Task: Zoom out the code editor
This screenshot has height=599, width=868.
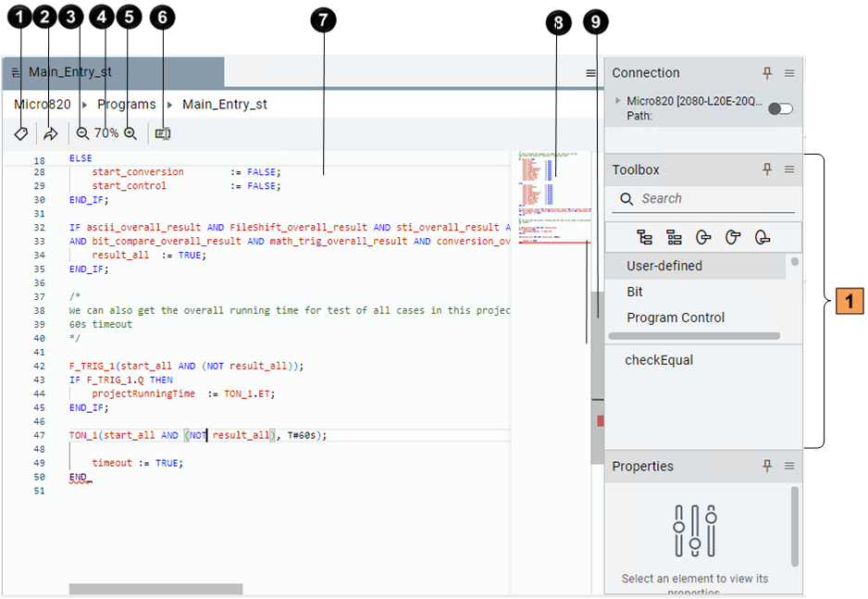Action: tap(82, 133)
